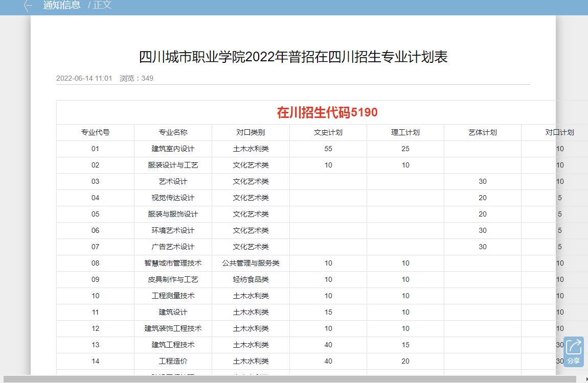Click the 艺体计划 column header
588x383 pixels.
pos(483,133)
